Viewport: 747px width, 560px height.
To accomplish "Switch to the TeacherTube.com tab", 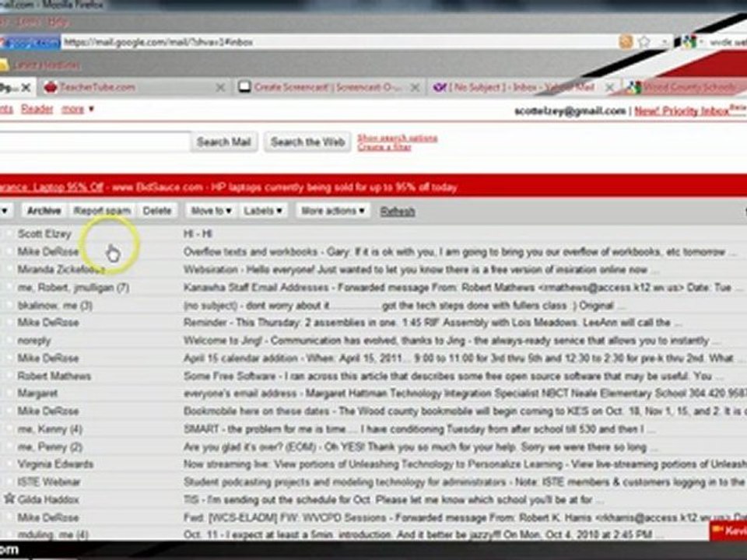I will [135, 87].
